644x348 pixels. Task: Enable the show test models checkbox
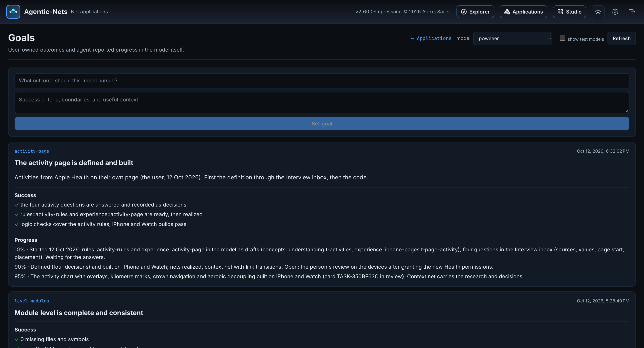coord(562,38)
